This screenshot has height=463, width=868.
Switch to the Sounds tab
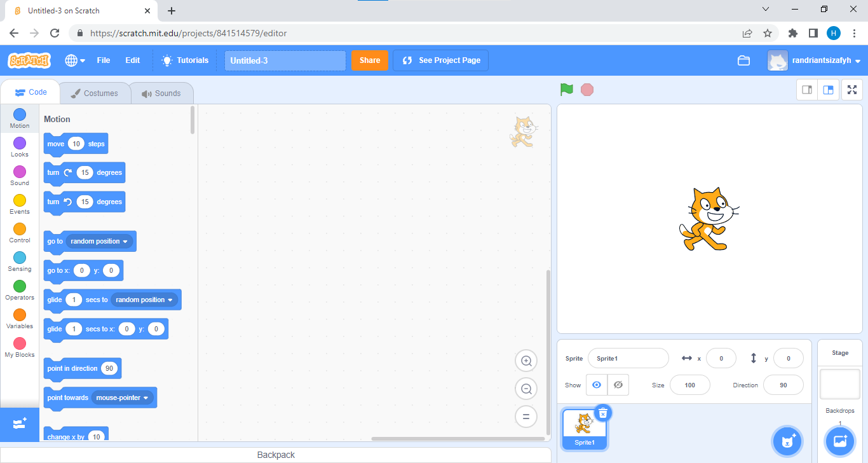coord(161,93)
